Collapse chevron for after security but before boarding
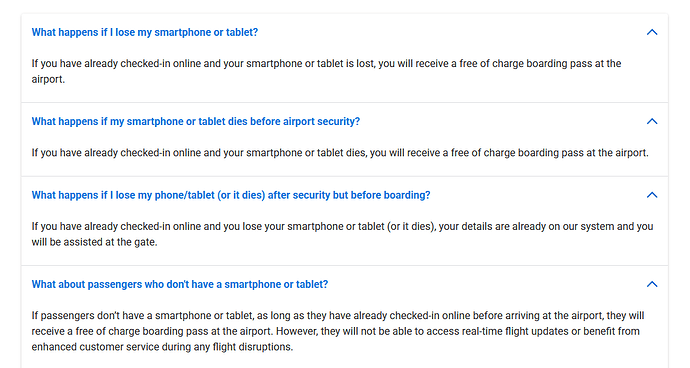This screenshot has width=690, height=368. click(x=652, y=195)
